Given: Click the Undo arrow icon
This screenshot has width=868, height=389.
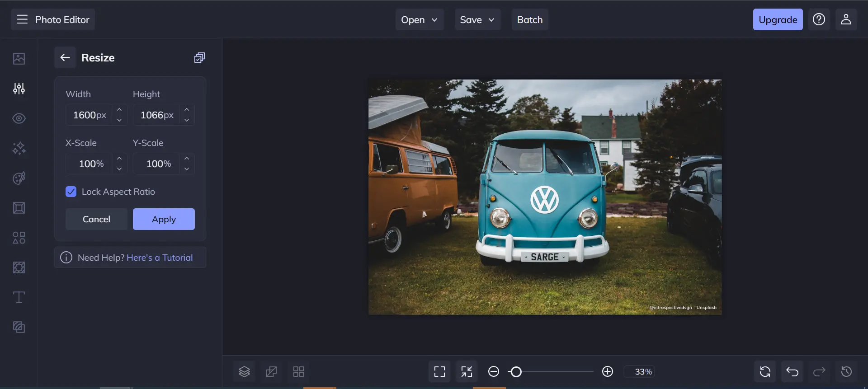Looking at the screenshot, I should click(x=792, y=371).
